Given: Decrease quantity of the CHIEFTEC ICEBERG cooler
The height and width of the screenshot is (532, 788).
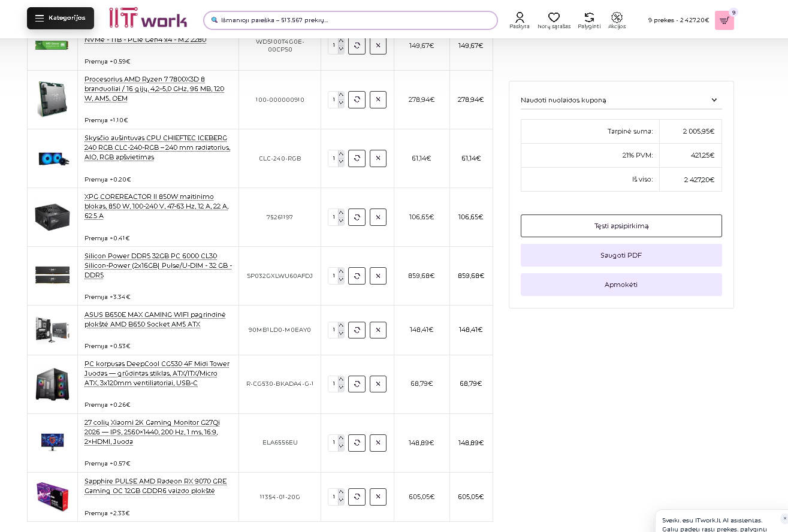Looking at the screenshot, I should pyautogui.click(x=342, y=162).
